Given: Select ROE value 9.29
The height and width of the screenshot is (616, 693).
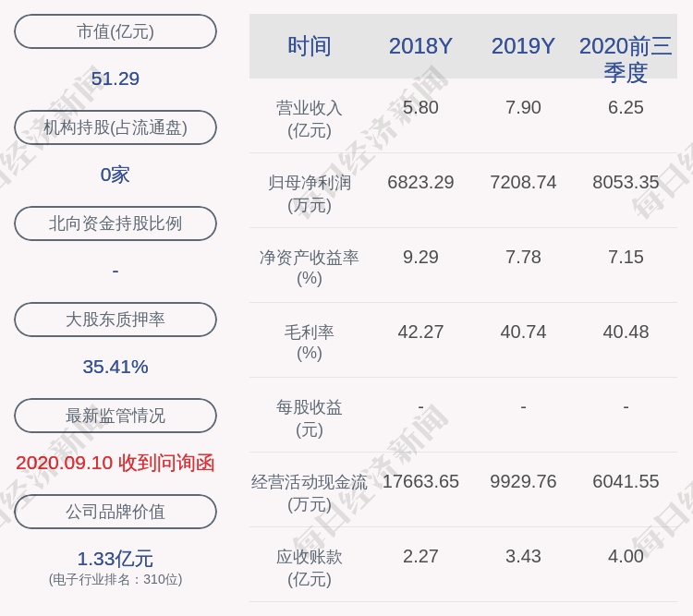Looking at the screenshot, I should (420, 257).
